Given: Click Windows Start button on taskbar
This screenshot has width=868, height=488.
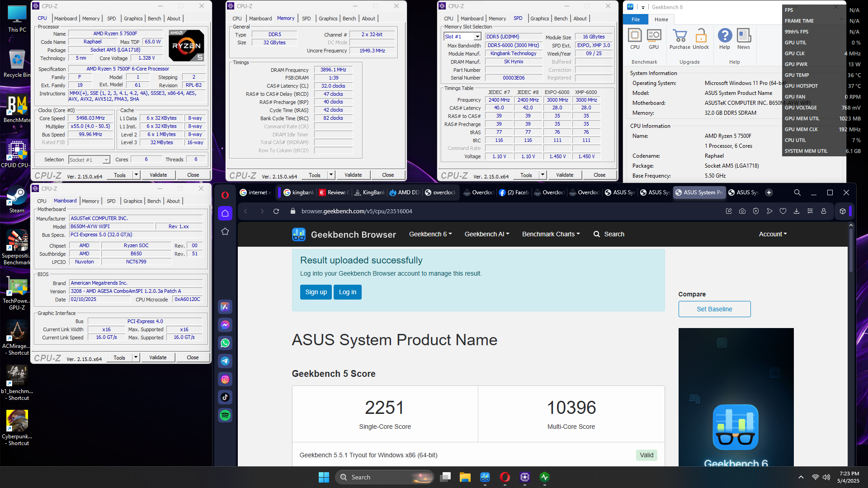Looking at the screenshot, I should point(324,477).
